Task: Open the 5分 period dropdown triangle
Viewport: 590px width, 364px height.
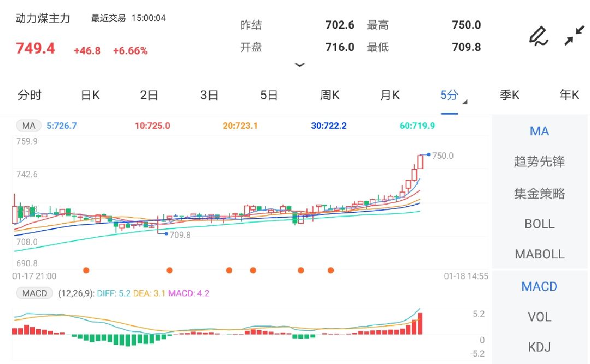Action: pyautogui.click(x=465, y=102)
